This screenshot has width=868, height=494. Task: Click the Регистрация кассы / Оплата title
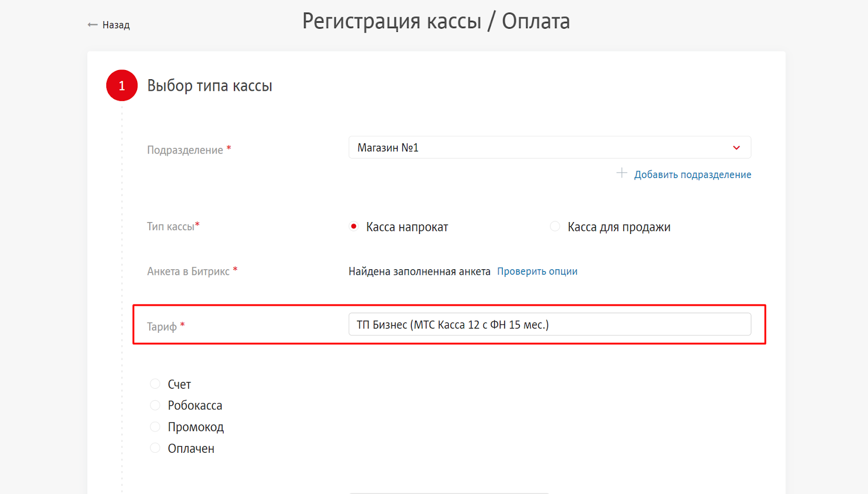436,21
